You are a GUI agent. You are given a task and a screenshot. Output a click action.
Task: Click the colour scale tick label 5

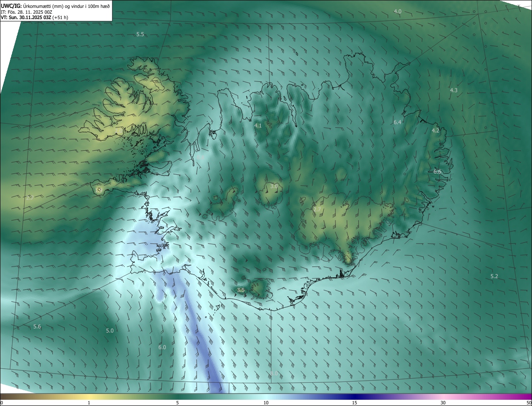pyautogui.click(x=177, y=403)
